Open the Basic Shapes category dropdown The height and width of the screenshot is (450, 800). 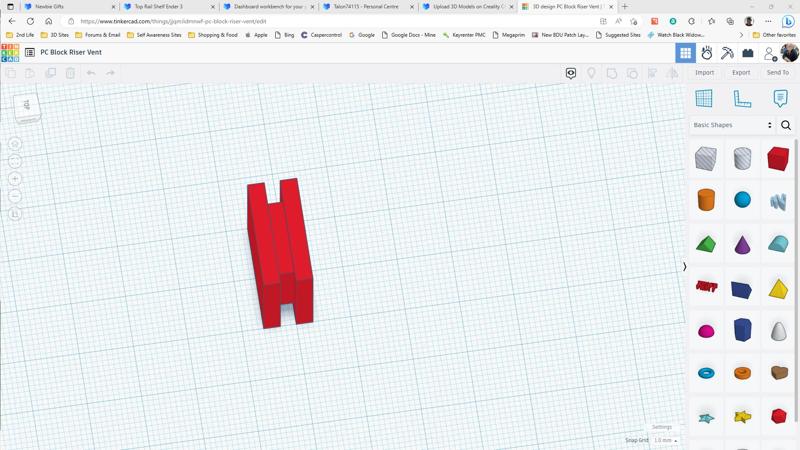coord(733,125)
